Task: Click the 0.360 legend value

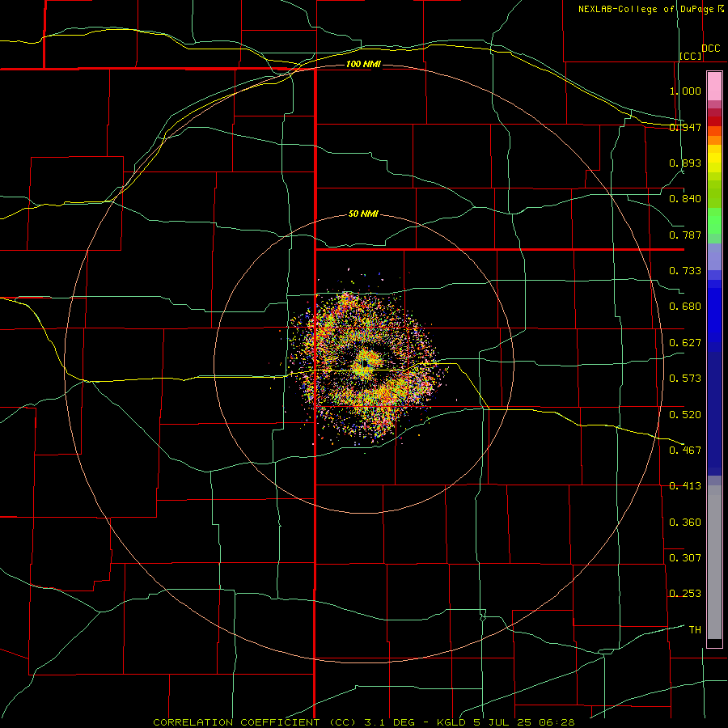Action: (685, 523)
